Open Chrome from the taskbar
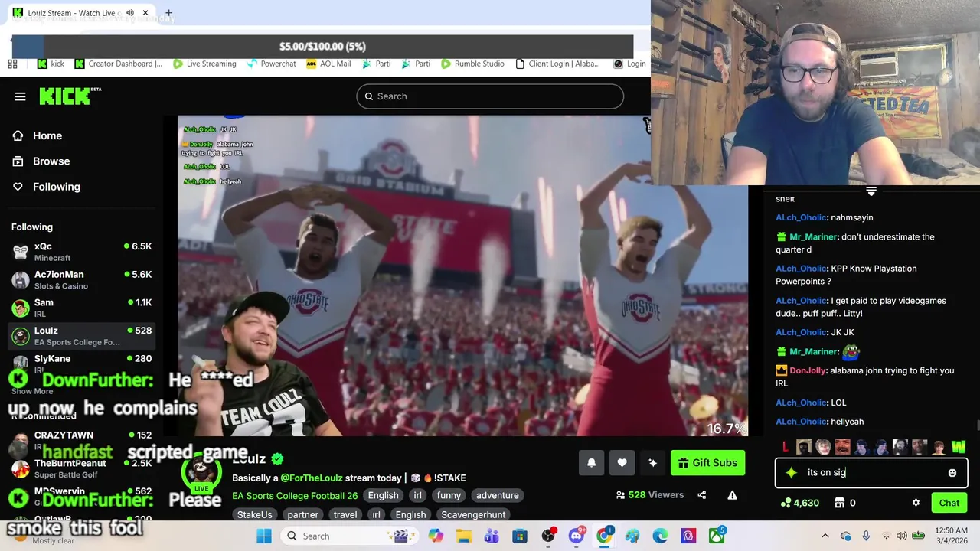The image size is (980, 551). (605, 536)
